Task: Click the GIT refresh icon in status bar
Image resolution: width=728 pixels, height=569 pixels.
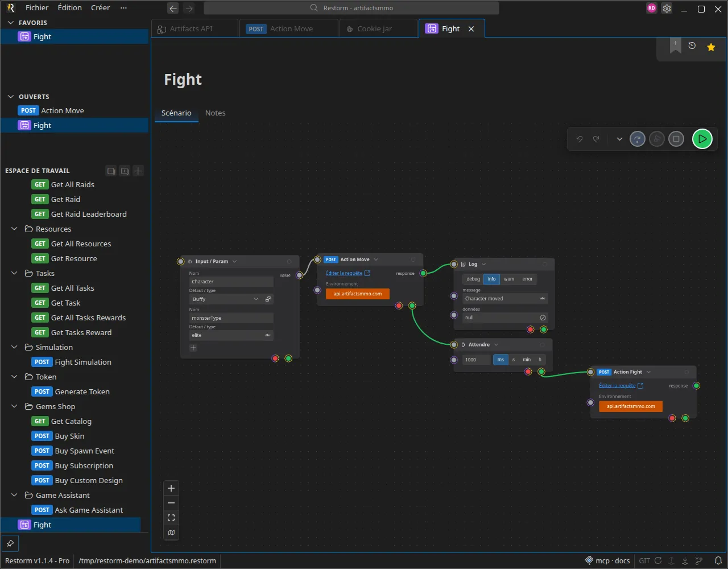Action: (x=658, y=560)
